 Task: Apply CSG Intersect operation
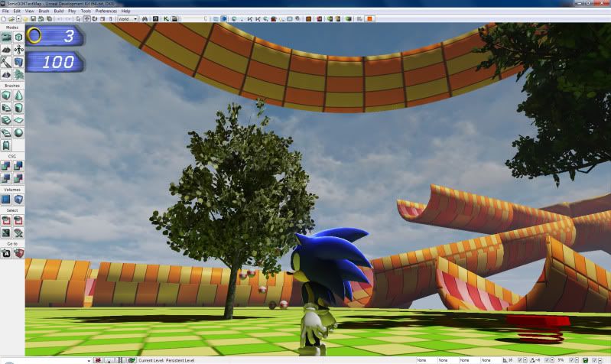(x=6, y=178)
